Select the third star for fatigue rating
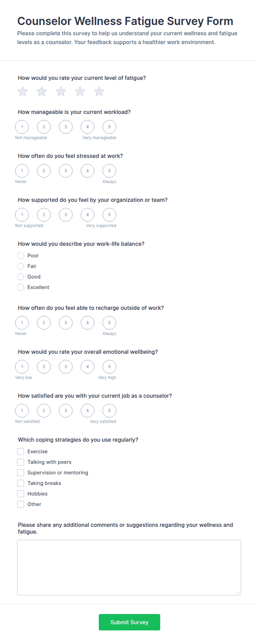Image resolution: width=256 pixels, height=644 pixels. pos(61,91)
